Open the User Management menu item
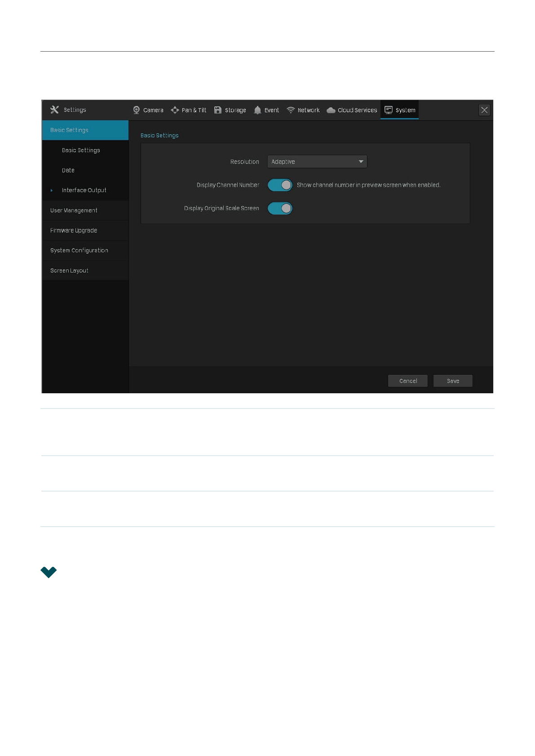 click(x=74, y=211)
